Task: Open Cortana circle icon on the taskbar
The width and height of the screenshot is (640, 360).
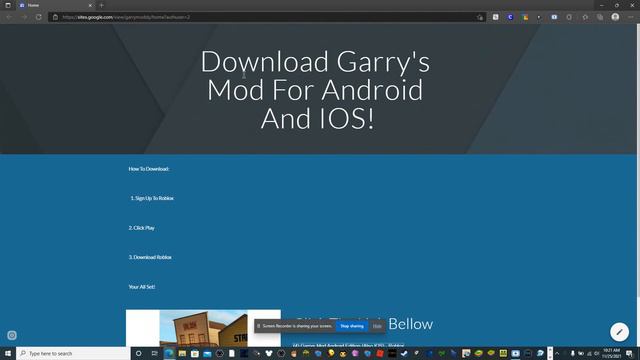Action: [138, 353]
